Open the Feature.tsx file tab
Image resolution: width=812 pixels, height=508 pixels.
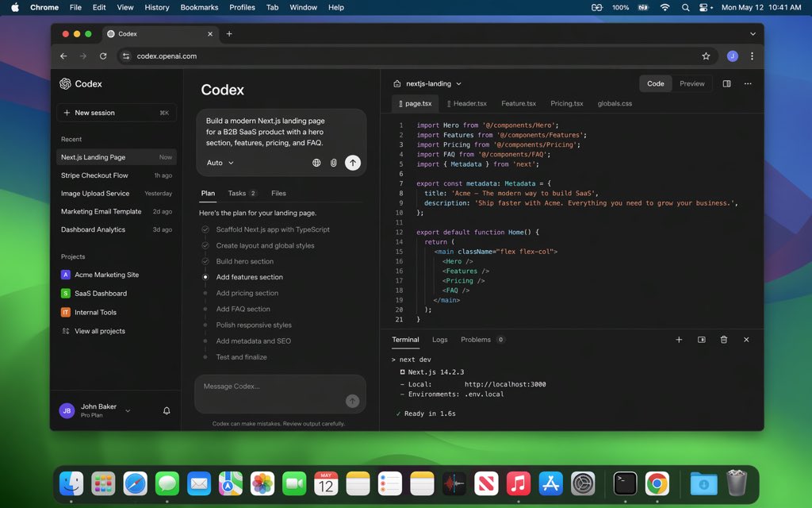coord(519,104)
